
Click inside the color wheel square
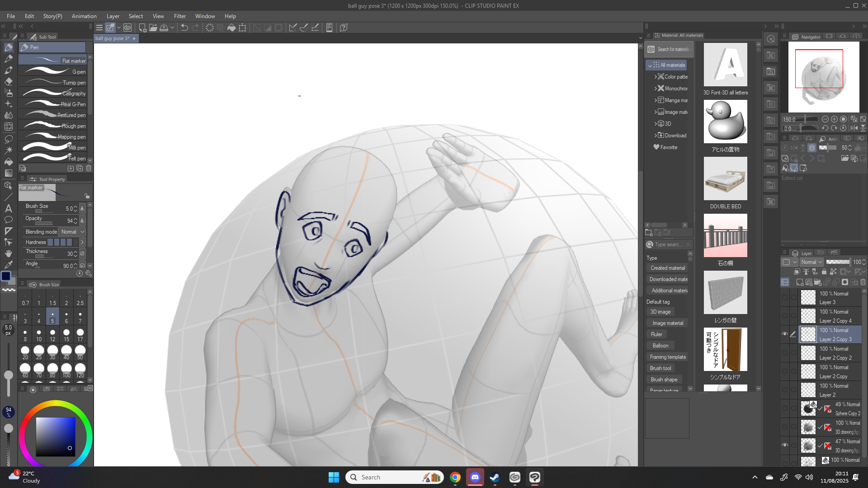(x=55, y=436)
